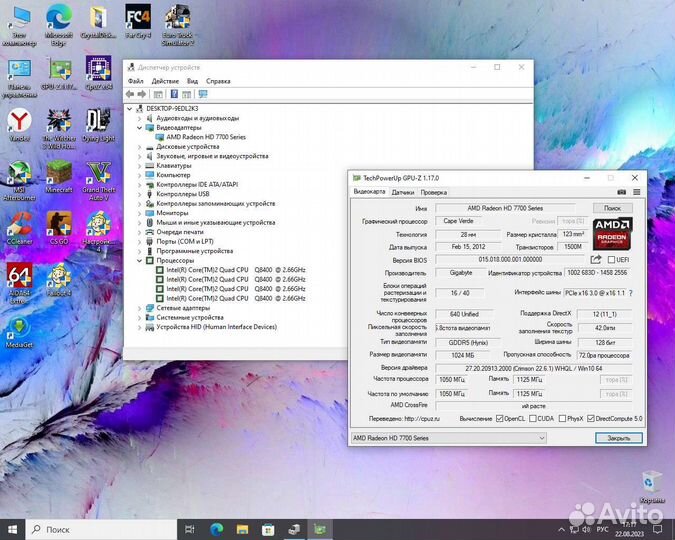Expand the Клавиатуры node
This screenshot has height=540, width=675.
[139, 166]
